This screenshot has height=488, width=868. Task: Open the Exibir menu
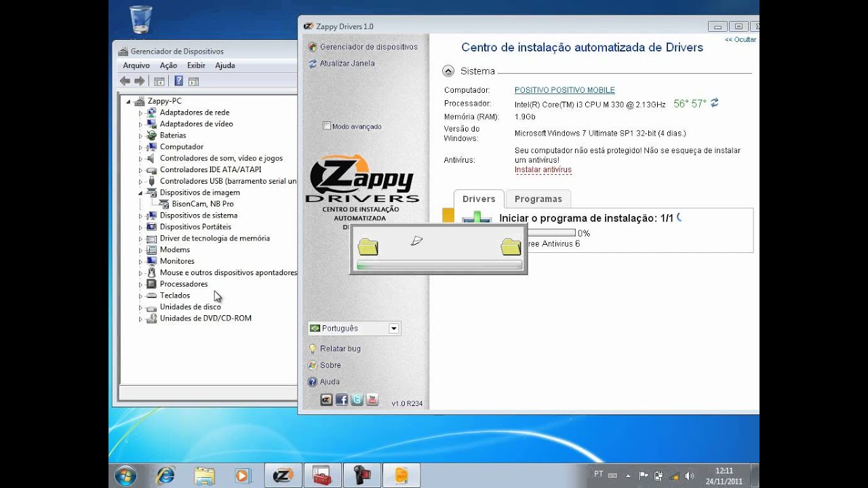196,66
